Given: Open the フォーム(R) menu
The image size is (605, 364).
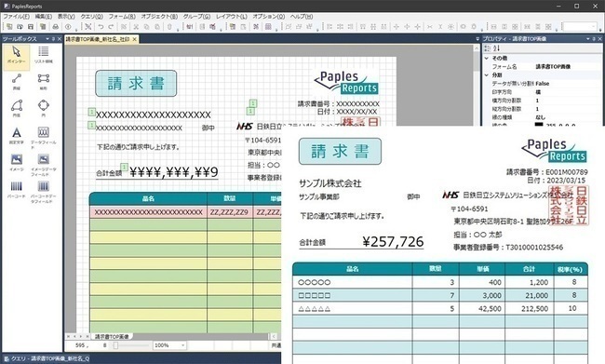Looking at the screenshot, I should (x=122, y=17).
